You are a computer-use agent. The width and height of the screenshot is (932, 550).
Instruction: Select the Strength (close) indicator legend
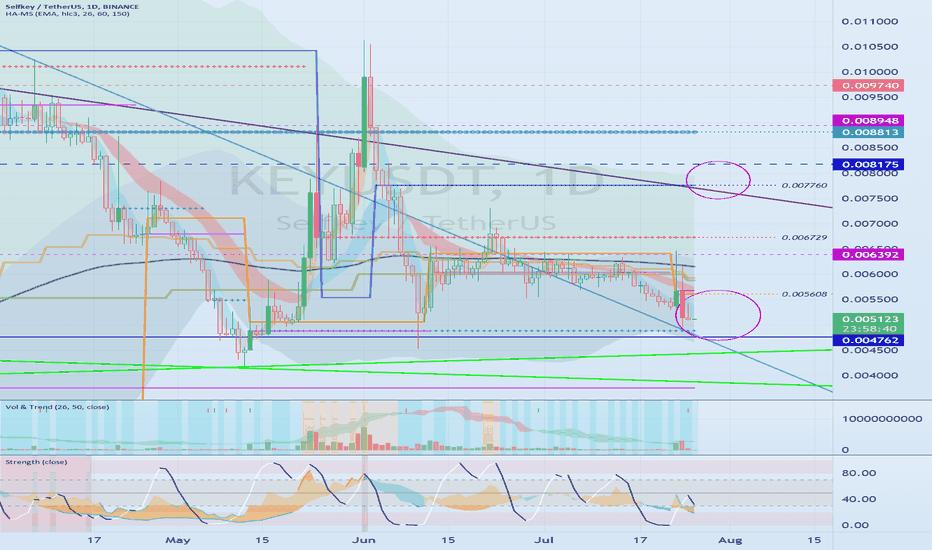(36, 462)
